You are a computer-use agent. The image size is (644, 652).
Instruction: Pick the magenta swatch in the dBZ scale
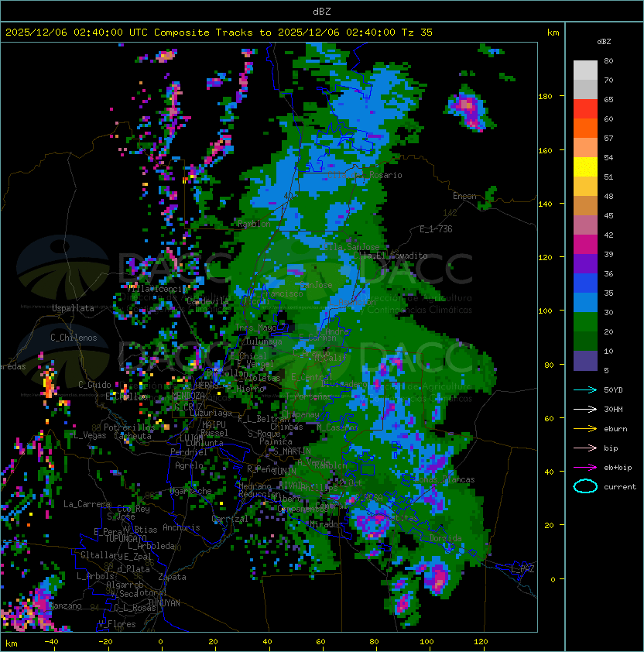click(x=585, y=245)
